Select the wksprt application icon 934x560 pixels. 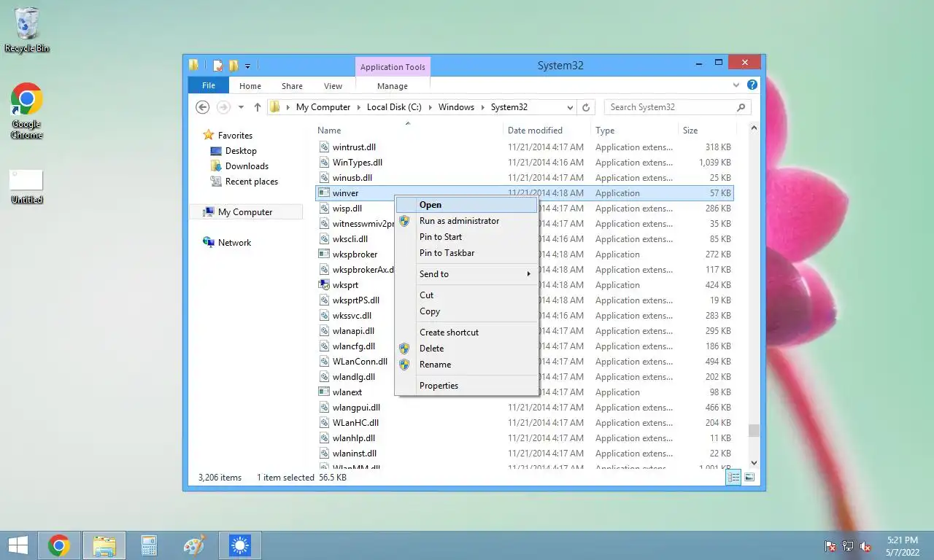[325, 285]
